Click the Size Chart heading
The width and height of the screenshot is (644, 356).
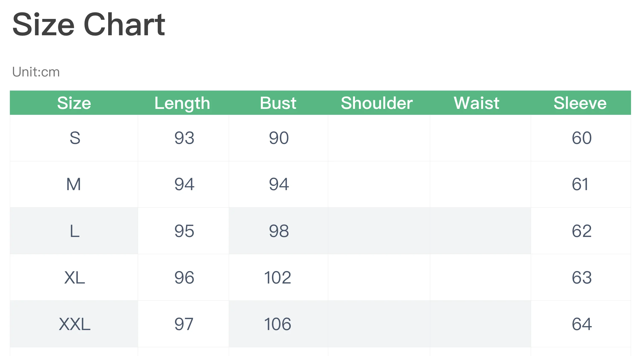click(89, 25)
